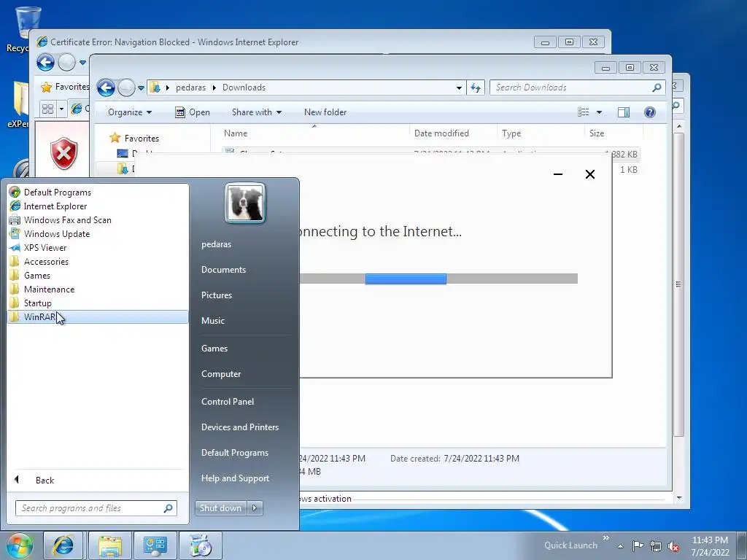Open address bar history dropdown
Viewport: 747px width, 560px height.
point(459,87)
